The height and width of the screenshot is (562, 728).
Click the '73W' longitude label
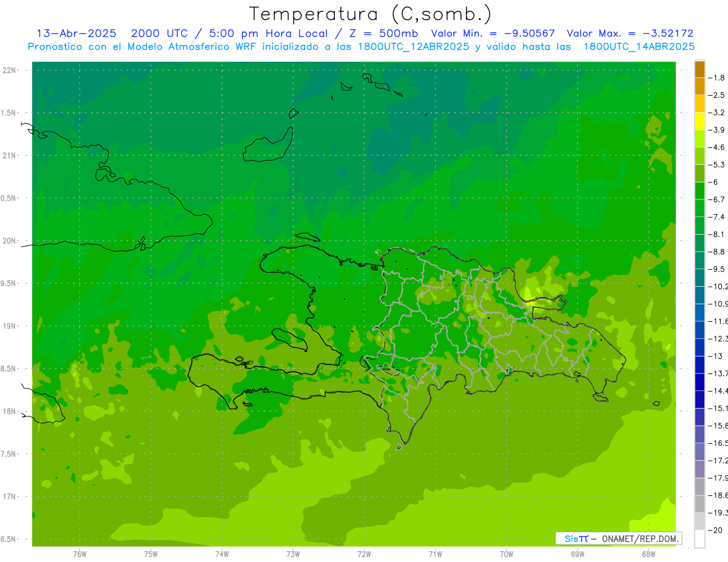(x=293, y=554)
